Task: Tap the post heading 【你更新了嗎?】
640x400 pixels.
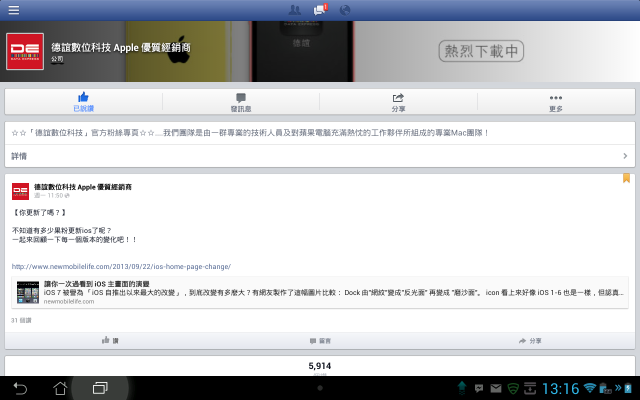Action: click(x=39, y=213)
